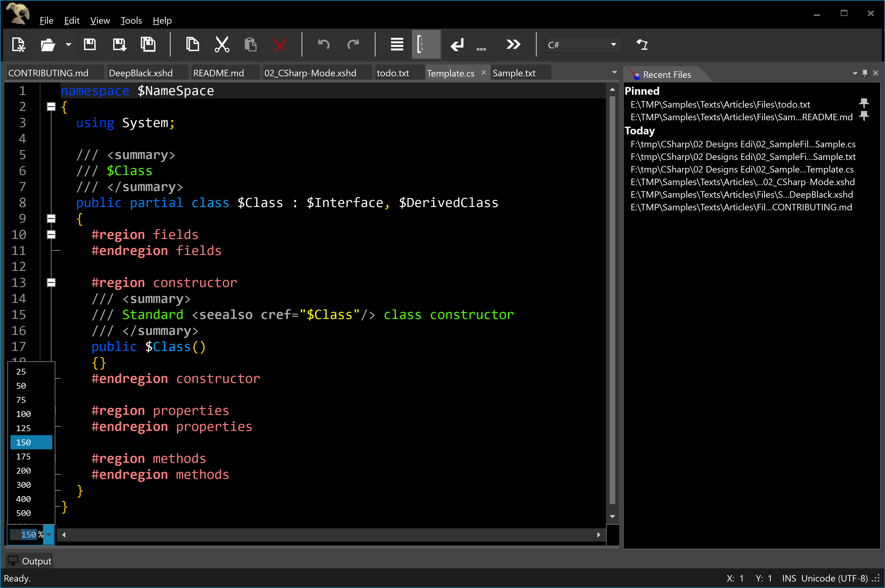This screenshot has width=885, height=588.
Task: Open the View menu
Action: pyautogui.click(x=100, y=21)
